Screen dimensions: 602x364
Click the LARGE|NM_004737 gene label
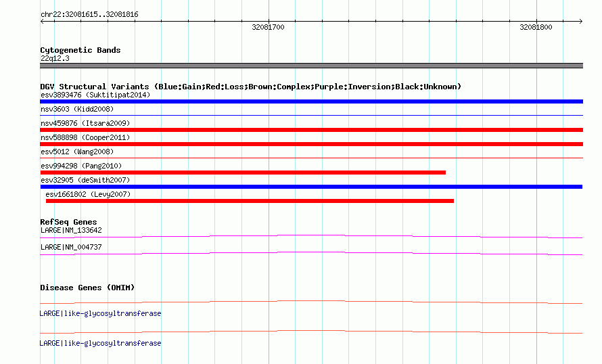coord(71,247)
